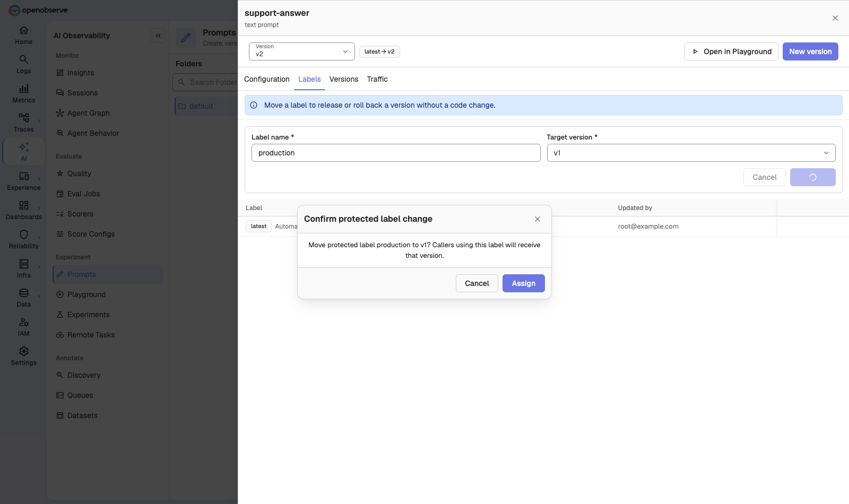Open Scorers menu item
The width and height of the screenshot is (849, 504).
point(108,214)
